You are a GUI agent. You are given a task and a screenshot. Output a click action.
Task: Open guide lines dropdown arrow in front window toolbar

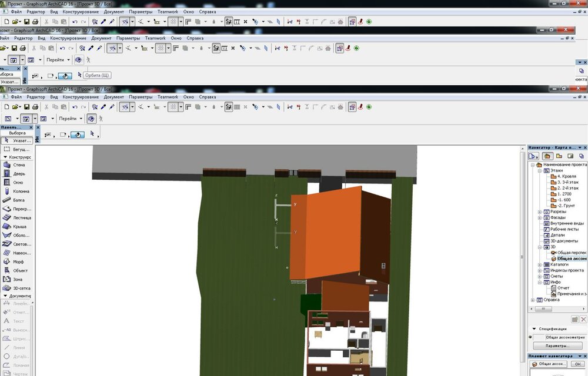tap(133, 107)
